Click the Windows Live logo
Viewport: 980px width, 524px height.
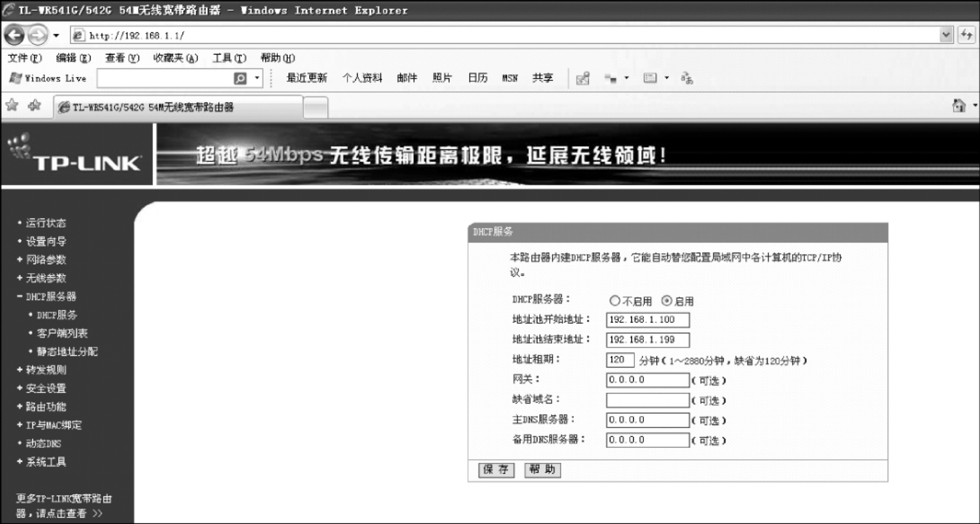tap(48, 78)
